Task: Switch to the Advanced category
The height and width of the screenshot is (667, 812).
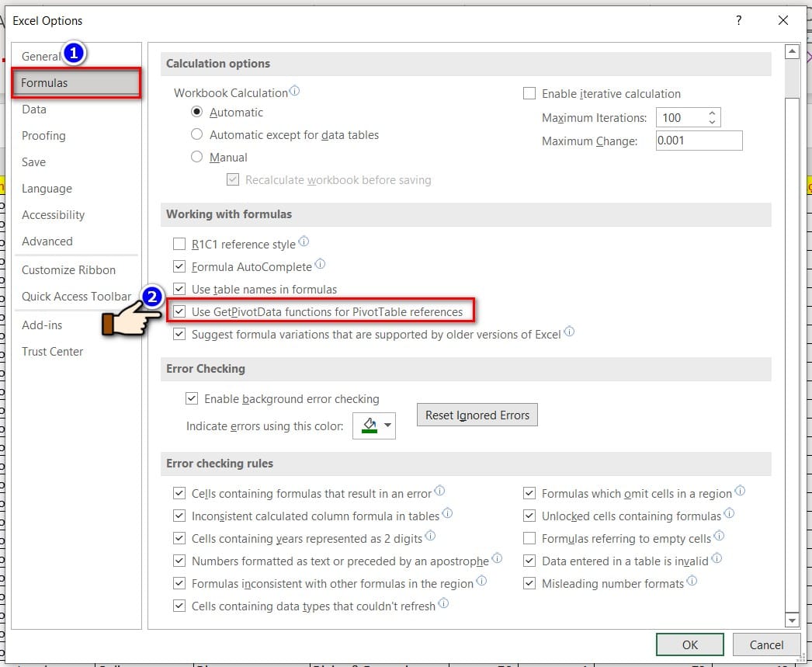Action: coord(47,241)
